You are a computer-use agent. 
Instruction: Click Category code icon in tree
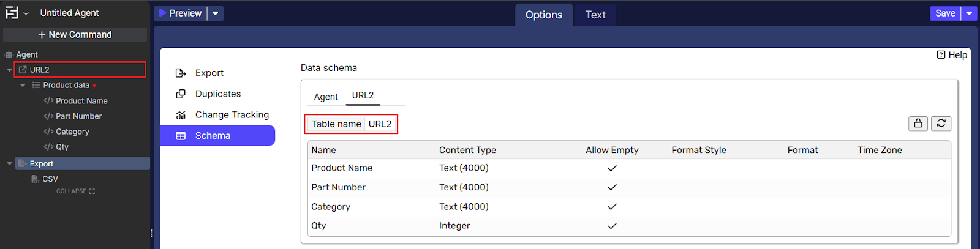(48, 131)
